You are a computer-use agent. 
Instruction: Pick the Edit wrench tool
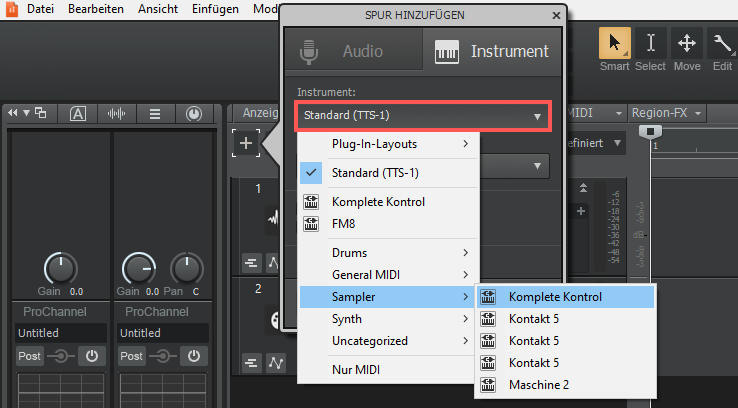pos(722,43)
